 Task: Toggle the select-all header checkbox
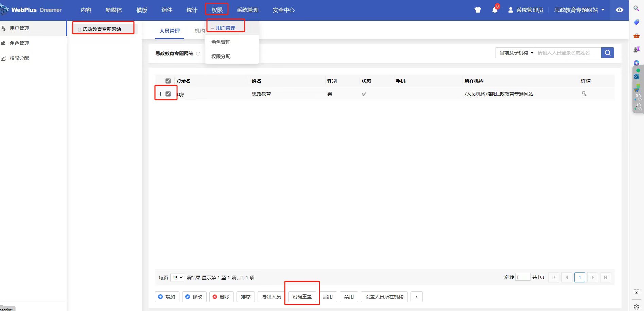(168, 81)
